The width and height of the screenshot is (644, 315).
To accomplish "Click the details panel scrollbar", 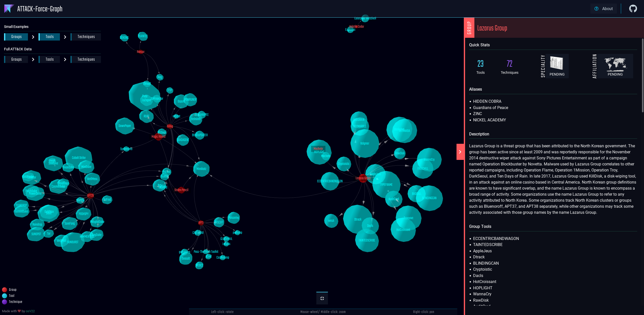I will [x=642, y=76].
